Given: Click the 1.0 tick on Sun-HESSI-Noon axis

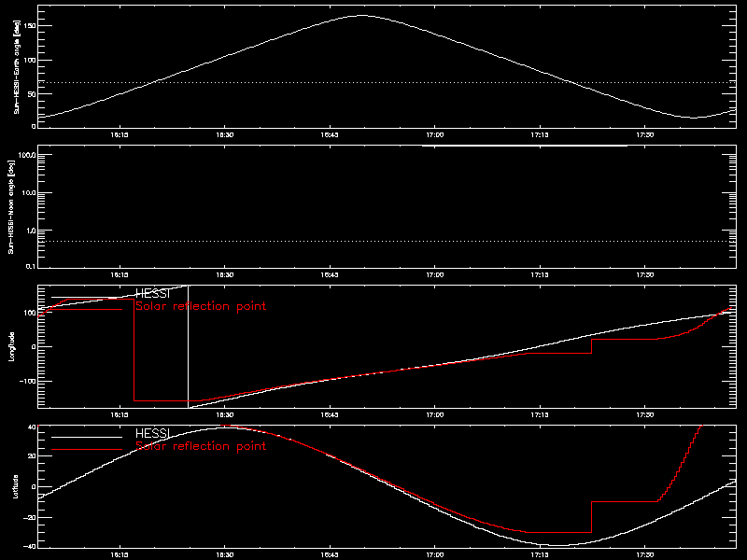Looking at the screenshot, I should (30, 231).
